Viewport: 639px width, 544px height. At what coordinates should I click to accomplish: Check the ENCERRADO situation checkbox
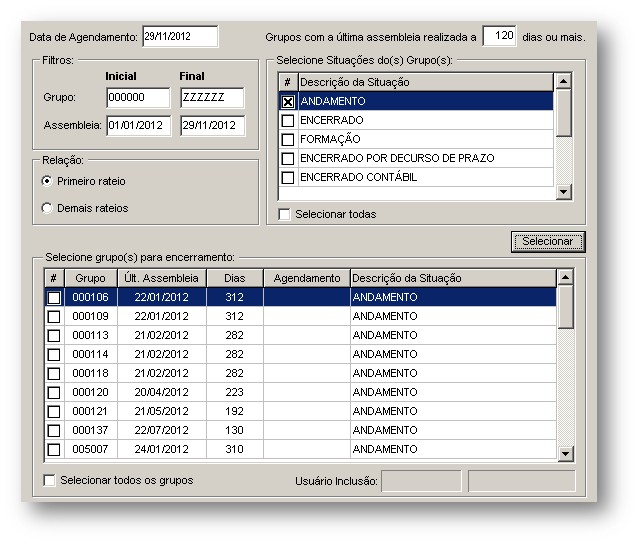288,120
